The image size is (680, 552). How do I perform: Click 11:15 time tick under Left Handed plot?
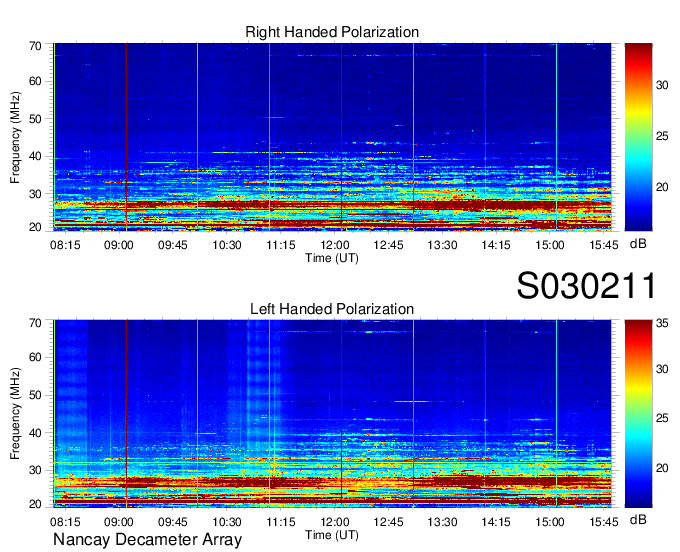tap(281, 521)
